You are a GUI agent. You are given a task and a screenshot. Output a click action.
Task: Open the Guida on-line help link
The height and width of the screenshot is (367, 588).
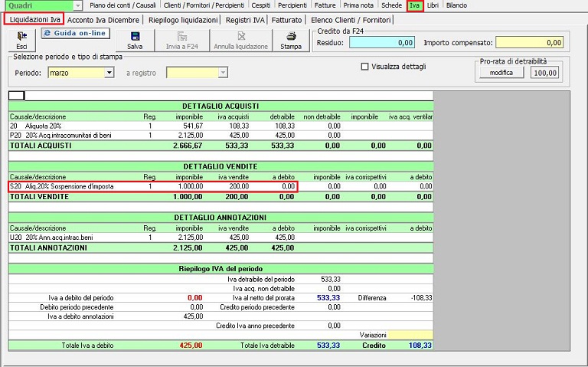[x=76, y=33]
